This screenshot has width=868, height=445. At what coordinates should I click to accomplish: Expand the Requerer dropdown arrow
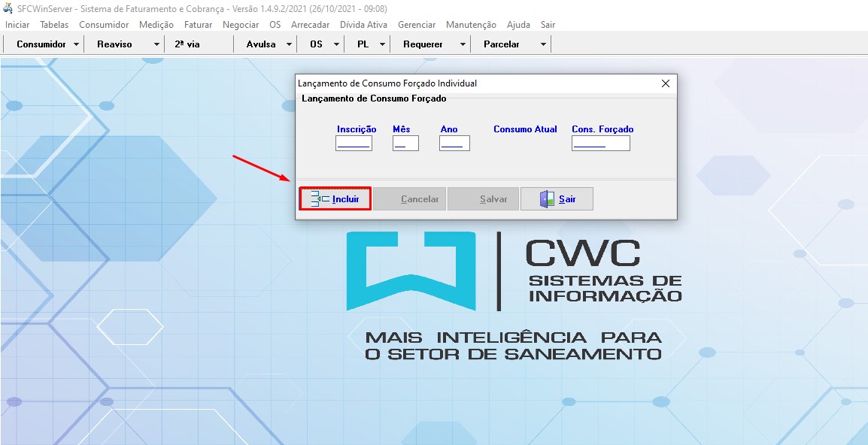click(463, 44)
